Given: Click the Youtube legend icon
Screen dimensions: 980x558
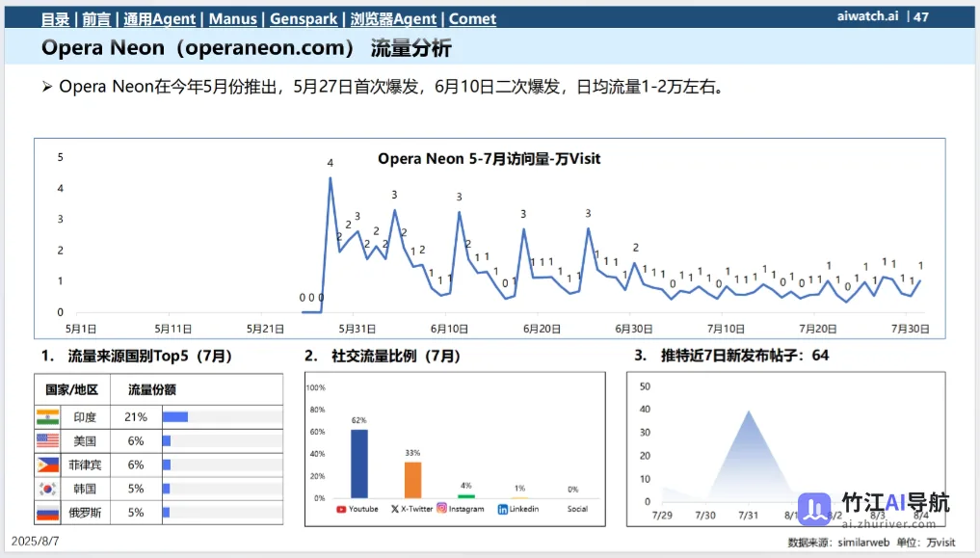Looking at the screenshot, I should pos(341,509).
